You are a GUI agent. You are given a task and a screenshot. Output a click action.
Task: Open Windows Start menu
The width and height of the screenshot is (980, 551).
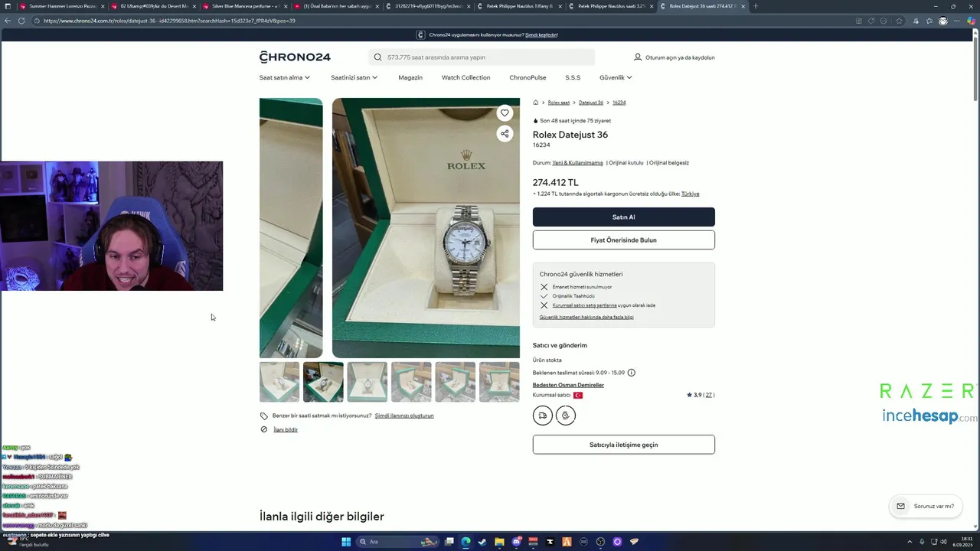346,542
